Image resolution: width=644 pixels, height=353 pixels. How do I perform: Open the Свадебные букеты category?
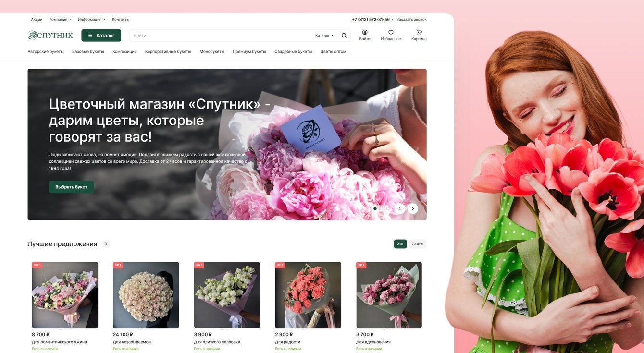[293, 52]
